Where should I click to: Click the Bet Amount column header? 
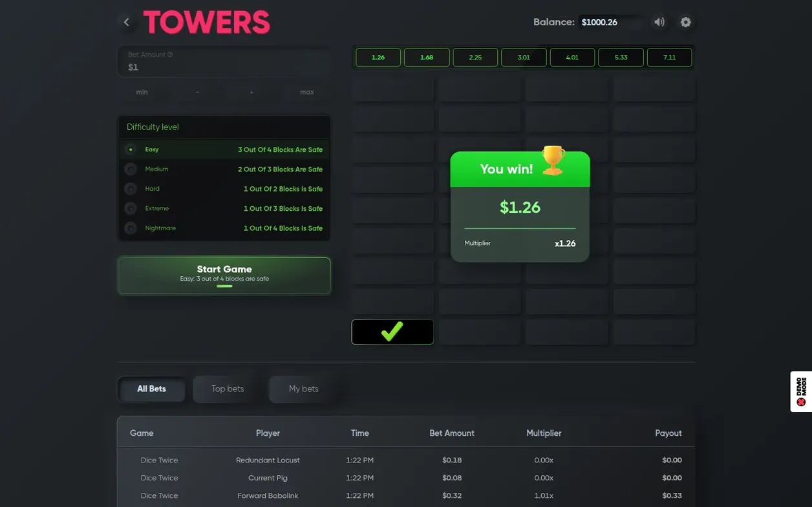(452, 433)
